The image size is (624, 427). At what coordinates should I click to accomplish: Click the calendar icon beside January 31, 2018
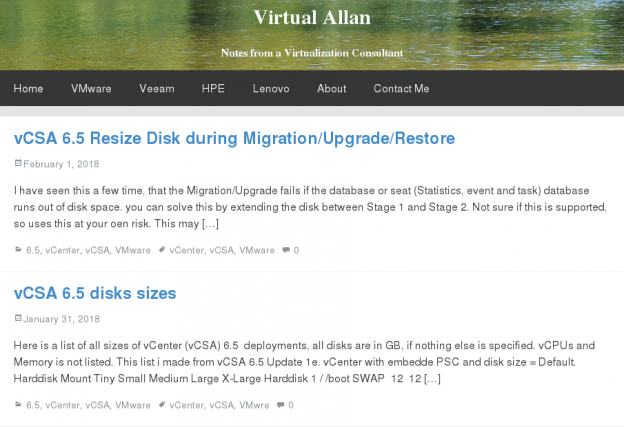coord(17,318)
